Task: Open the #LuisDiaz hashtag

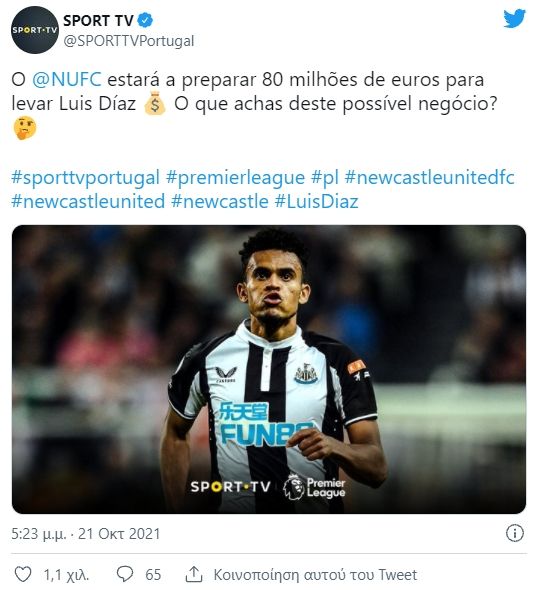Action: pos(316,201)
